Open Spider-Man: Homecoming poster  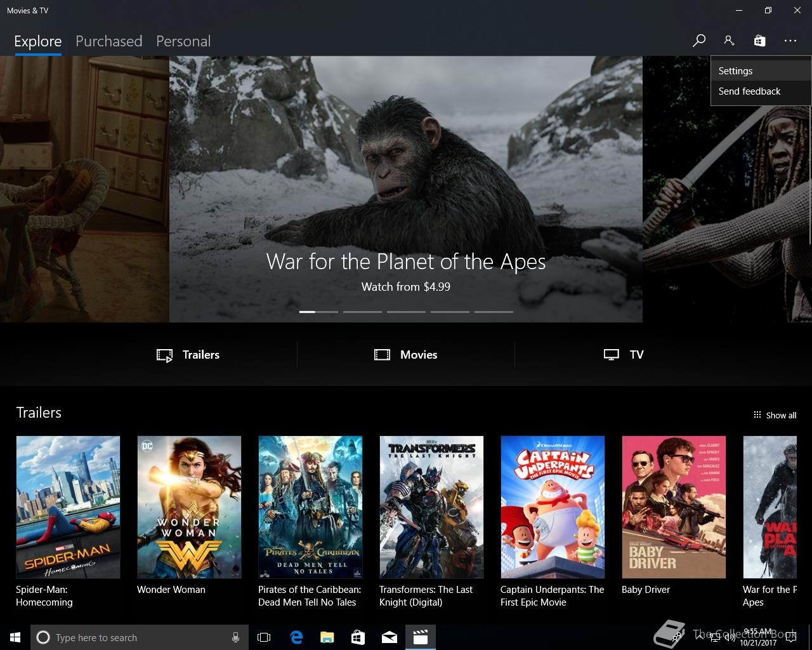pos(68,507)
